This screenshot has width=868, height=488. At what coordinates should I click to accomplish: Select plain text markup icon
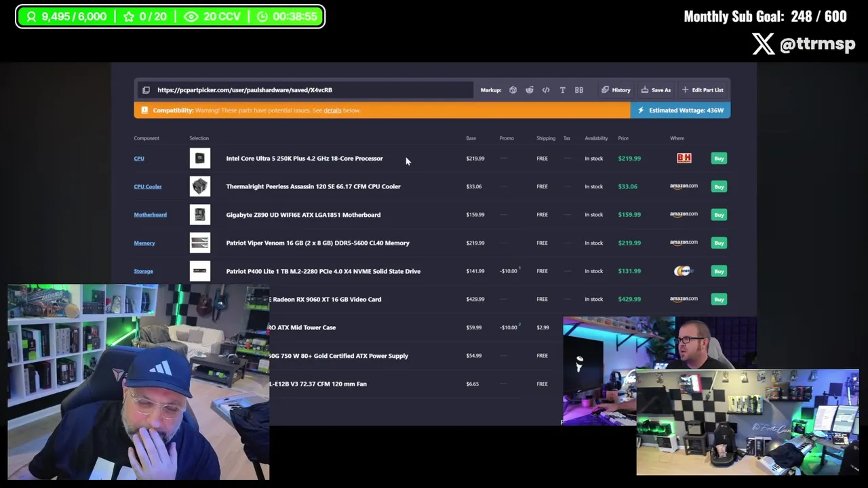tap(562, 90)
